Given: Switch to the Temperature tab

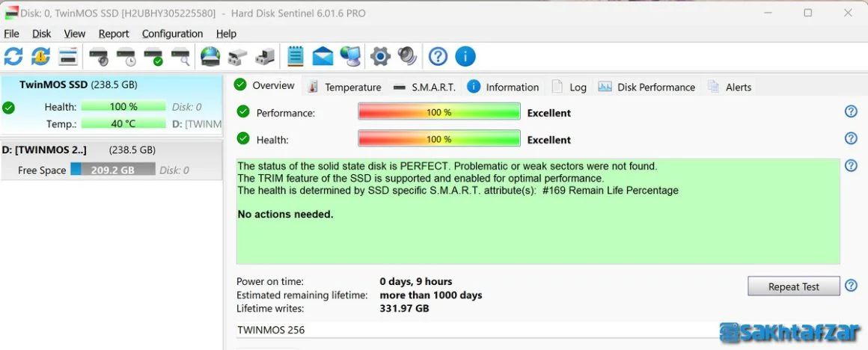Looking at the screenshot, I should click(346, 87).
